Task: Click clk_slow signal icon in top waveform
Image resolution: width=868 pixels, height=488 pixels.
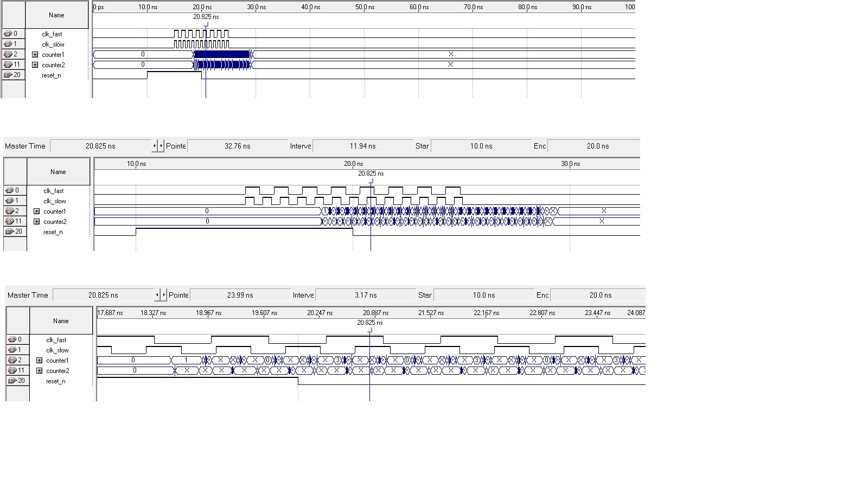Action: [x=8, y=44]
